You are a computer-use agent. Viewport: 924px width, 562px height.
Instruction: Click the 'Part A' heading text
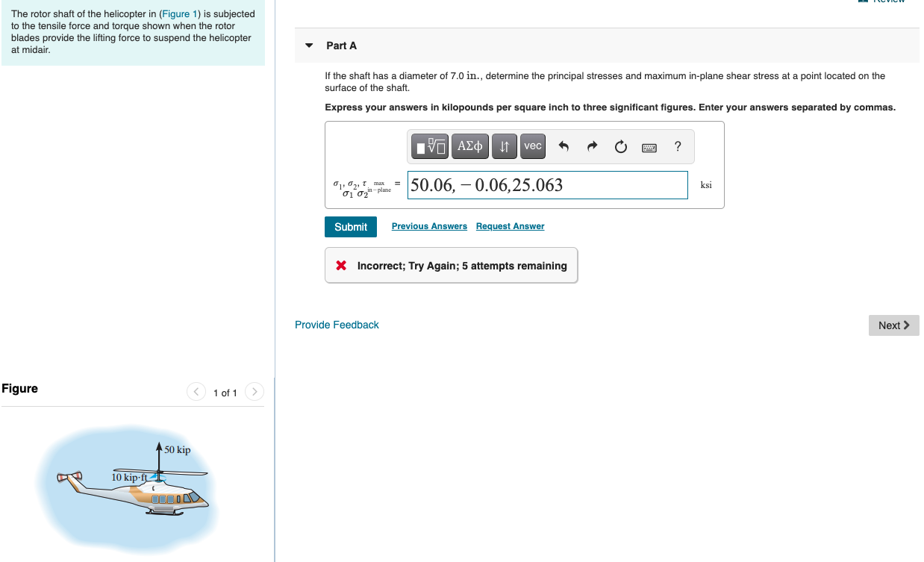pyautogui.click(x=342, y=46)
